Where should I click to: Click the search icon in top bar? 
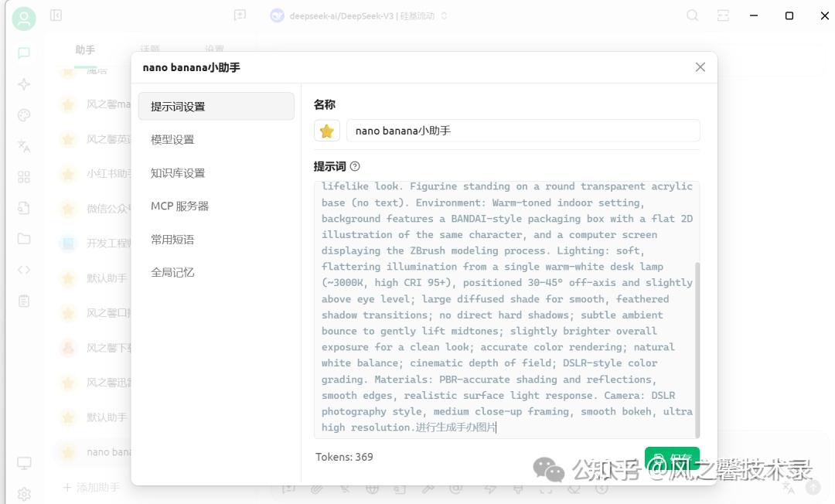693,15
